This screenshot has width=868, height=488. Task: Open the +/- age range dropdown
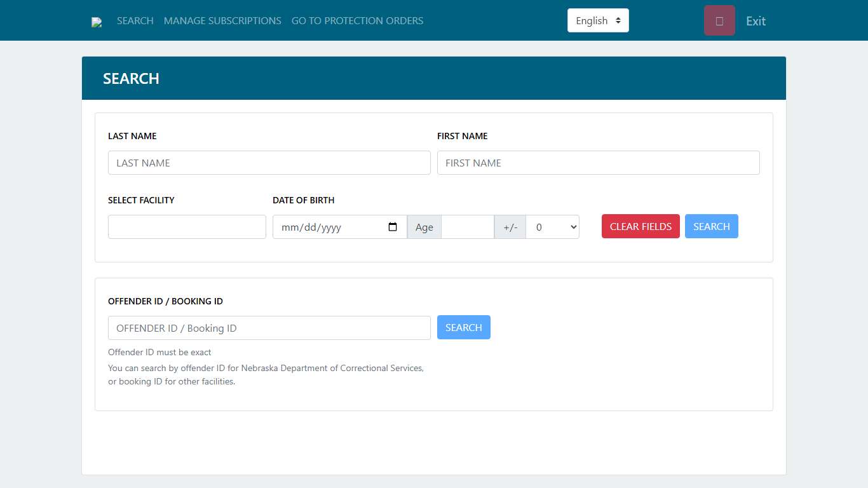552,227
